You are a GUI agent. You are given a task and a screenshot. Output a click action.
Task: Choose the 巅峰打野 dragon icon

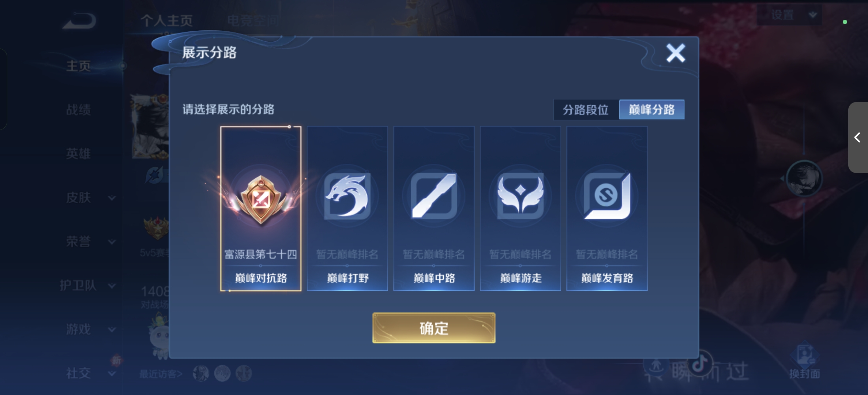(347, 196)
